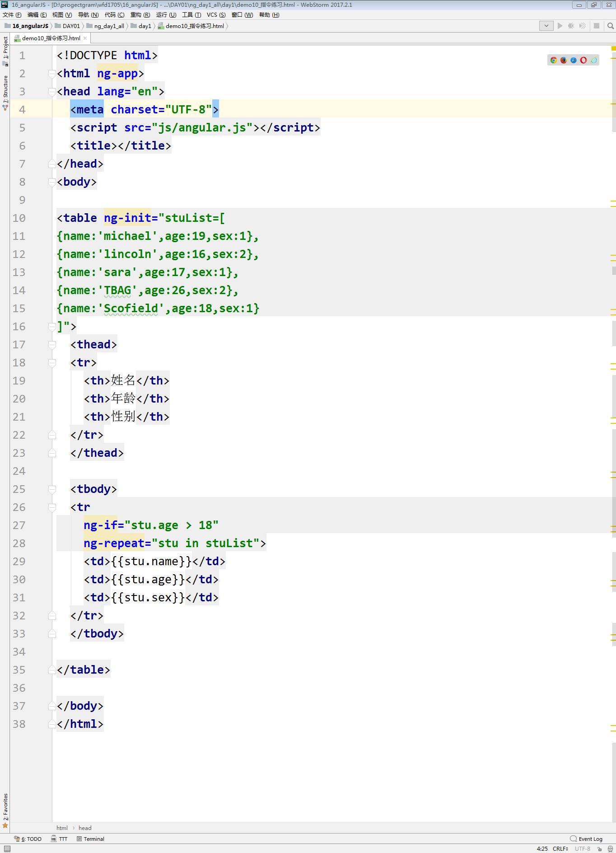The image size is (616, 853).
Task: Open Search Everywhere magnifier icon
Action: 610,26
